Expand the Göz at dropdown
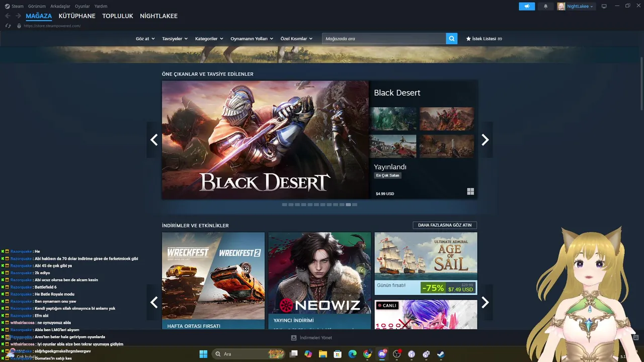This screenshot has width=644, height=362. tap(145, 39)
